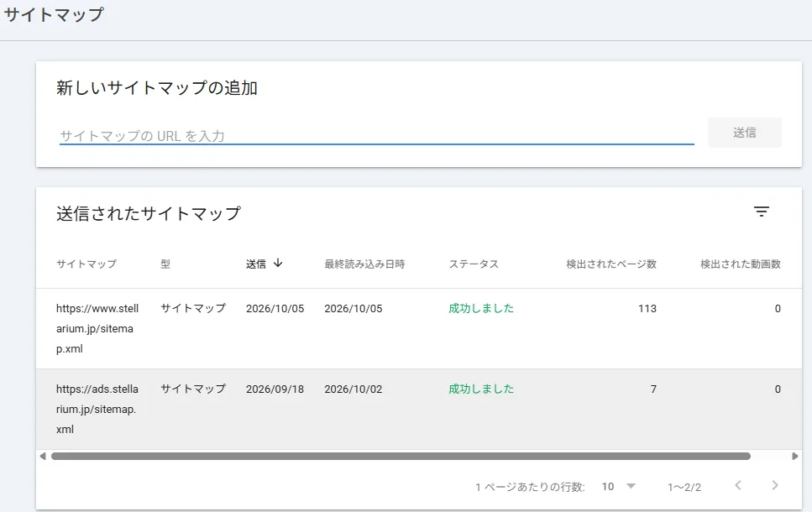Click the last read date 2026/10/02
812x512 pixels.
point(354,389)
